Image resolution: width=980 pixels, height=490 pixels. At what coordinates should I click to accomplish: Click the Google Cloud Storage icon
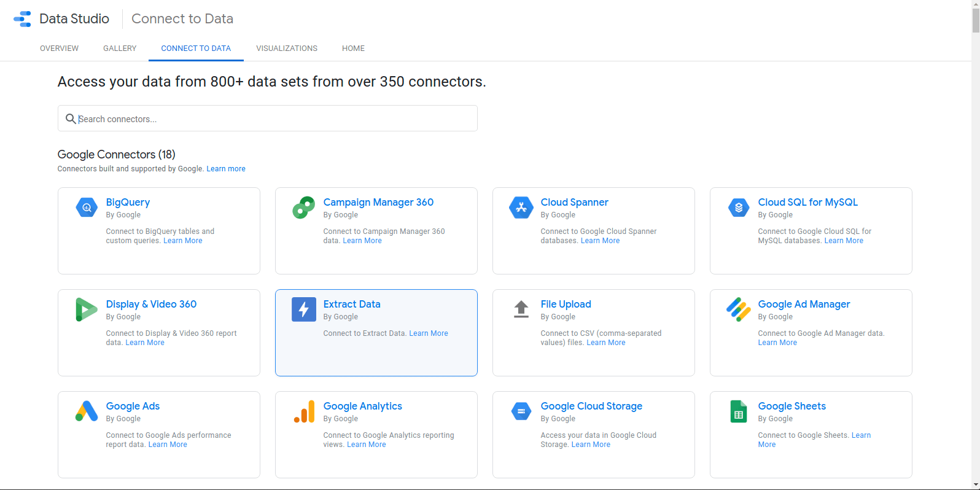click(x=521, y=411)
